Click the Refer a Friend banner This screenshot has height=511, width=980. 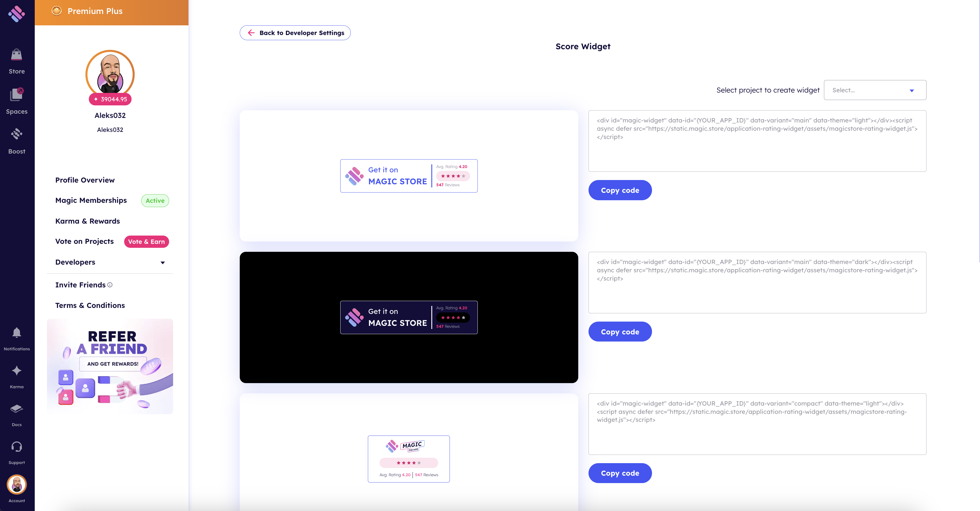pos(110,366)
